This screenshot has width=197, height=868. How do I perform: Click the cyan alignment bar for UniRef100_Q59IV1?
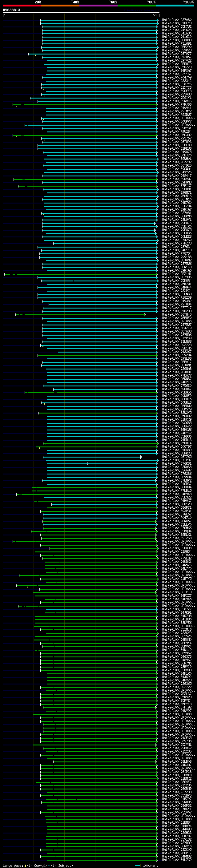click(94, 98)
